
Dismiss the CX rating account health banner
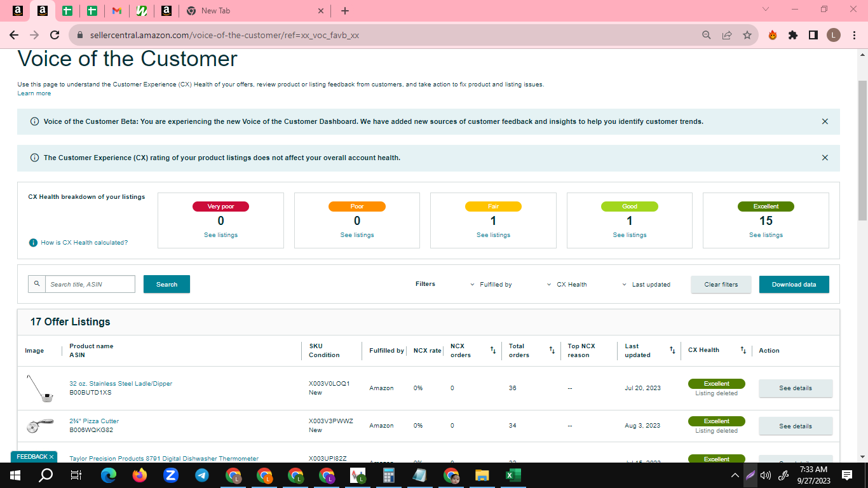825,158
